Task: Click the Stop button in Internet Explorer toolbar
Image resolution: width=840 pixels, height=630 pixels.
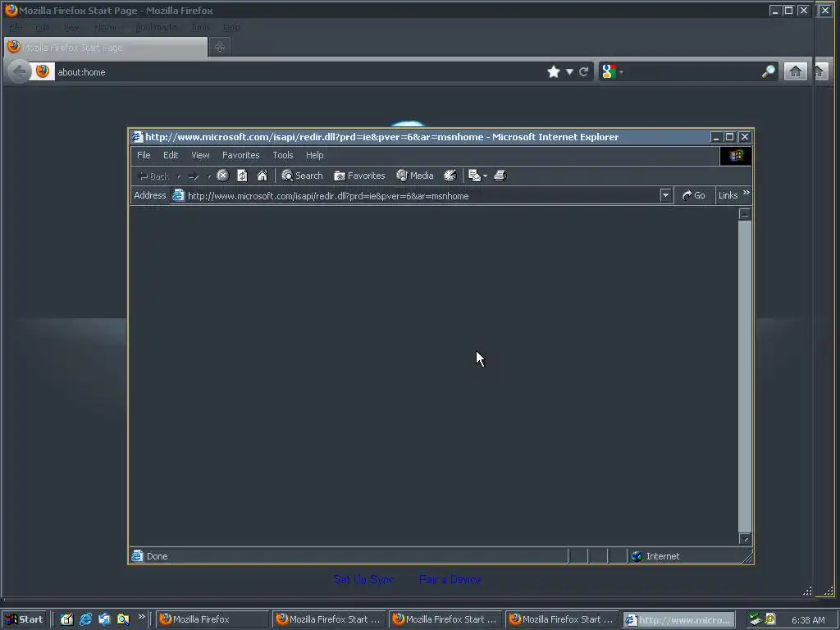Action: click(x=223, y=176)
